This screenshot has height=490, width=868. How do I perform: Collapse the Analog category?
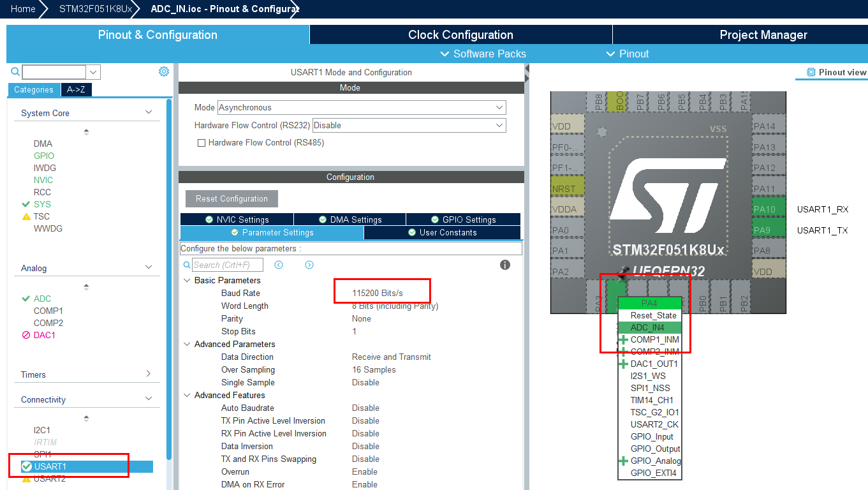[149, 267]
